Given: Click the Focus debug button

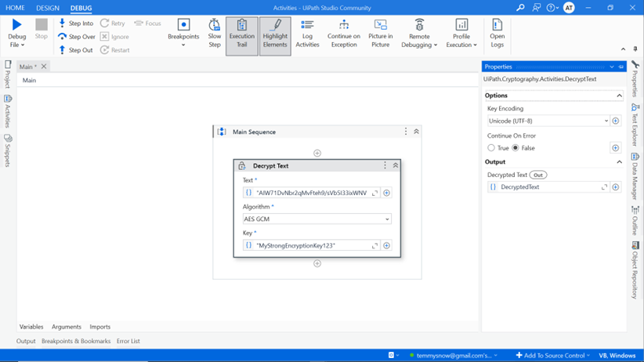Looking at the screenshot, I should [147, 24].
